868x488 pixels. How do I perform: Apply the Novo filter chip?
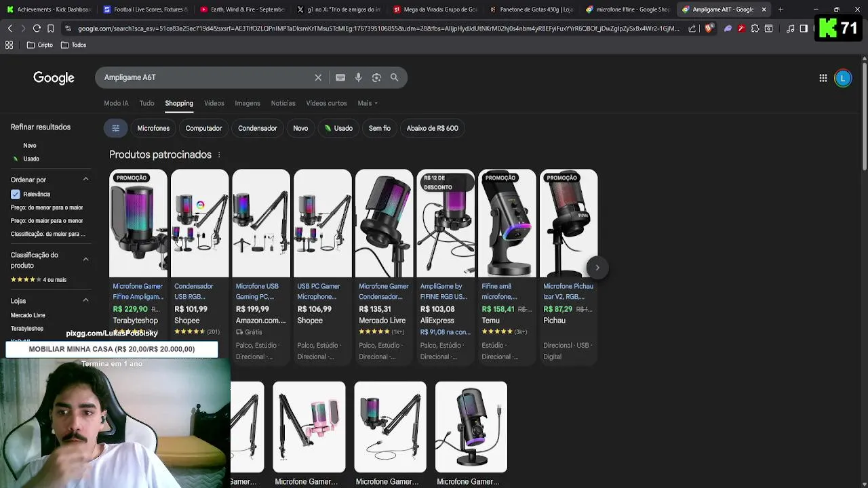tap(300, 128)
